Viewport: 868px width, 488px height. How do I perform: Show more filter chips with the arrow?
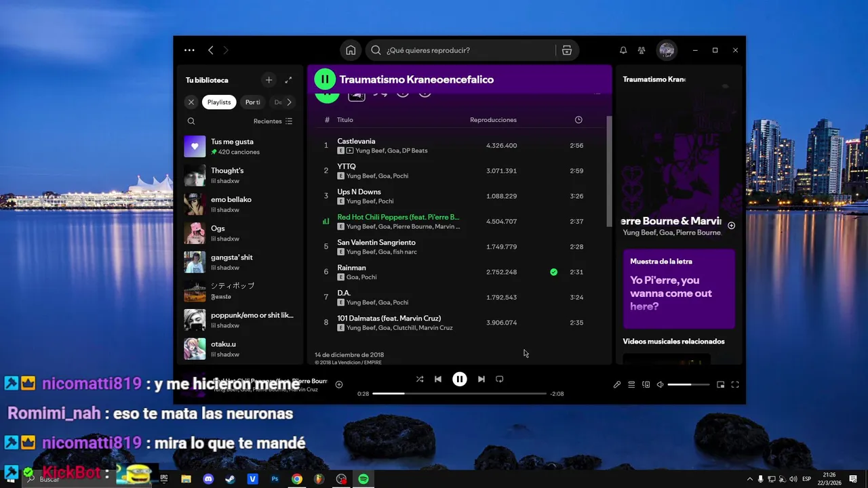click(x=289, y=102)
